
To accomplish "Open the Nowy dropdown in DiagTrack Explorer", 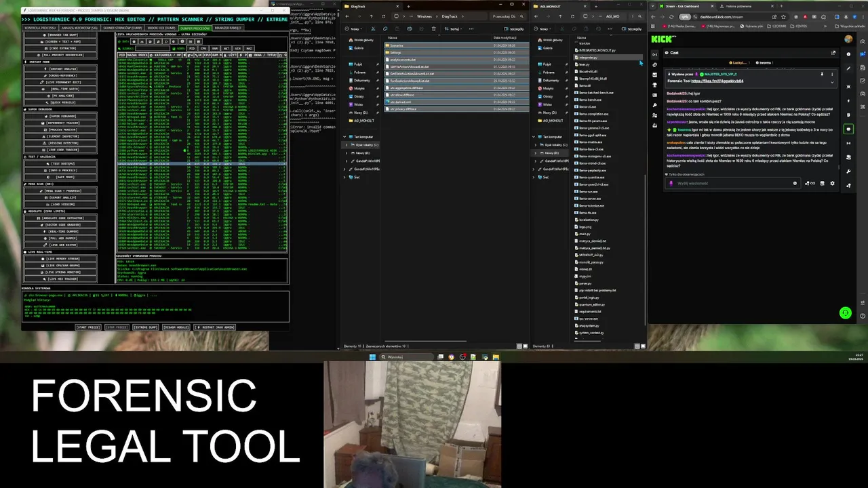I will 354,29.
